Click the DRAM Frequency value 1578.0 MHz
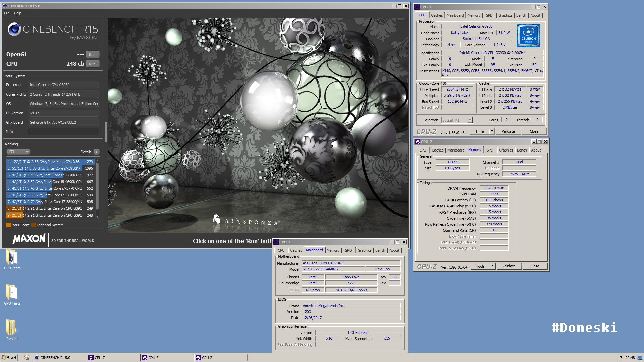Viewport: 644px width, 362px height. pyautogui.click(x=494, y=188)
